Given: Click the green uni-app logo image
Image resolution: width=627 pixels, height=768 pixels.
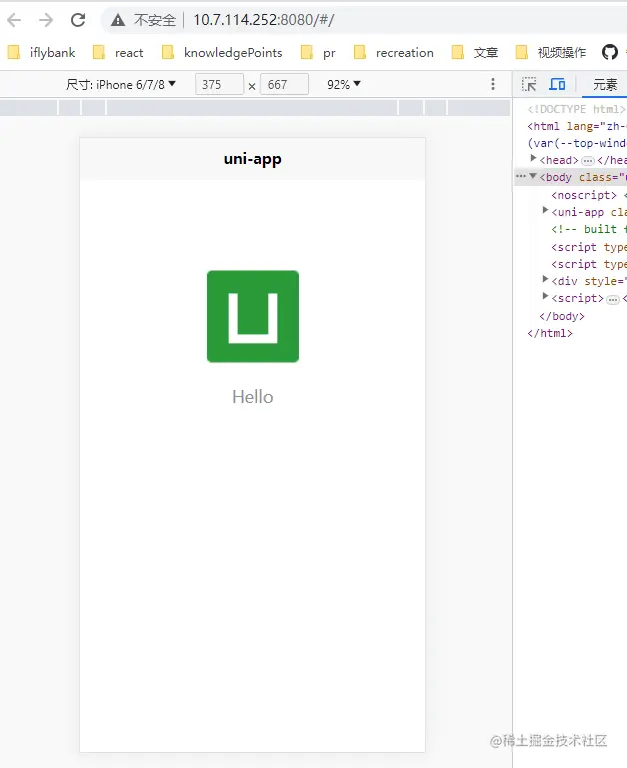Looking at the screenshot, I should 253,316.
